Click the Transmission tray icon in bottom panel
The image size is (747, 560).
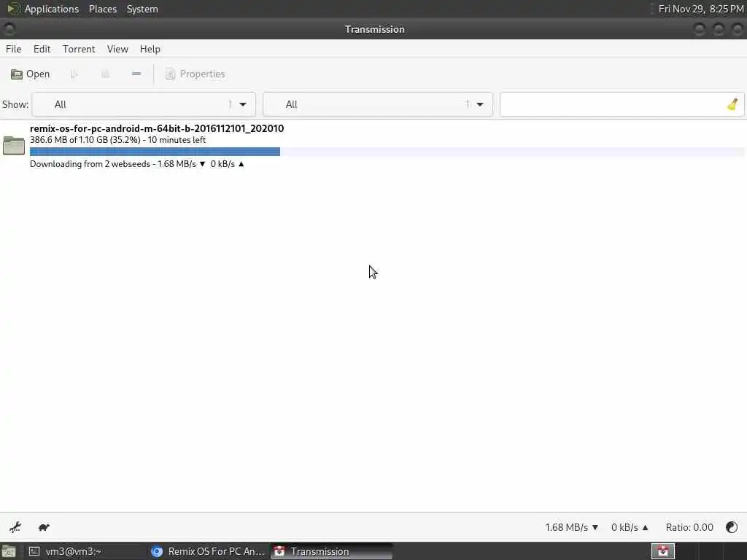[662, 551]
